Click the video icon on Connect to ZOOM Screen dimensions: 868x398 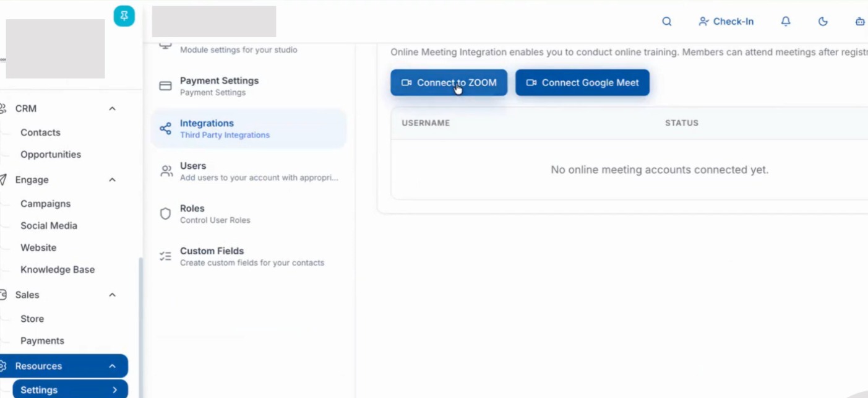coord(406,83)
